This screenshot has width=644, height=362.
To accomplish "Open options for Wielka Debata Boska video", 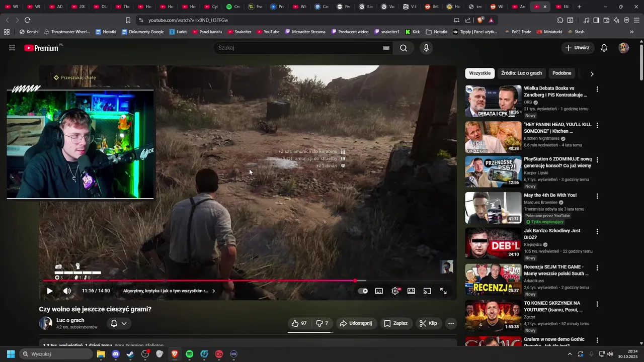I will click(x=597, y=89).
